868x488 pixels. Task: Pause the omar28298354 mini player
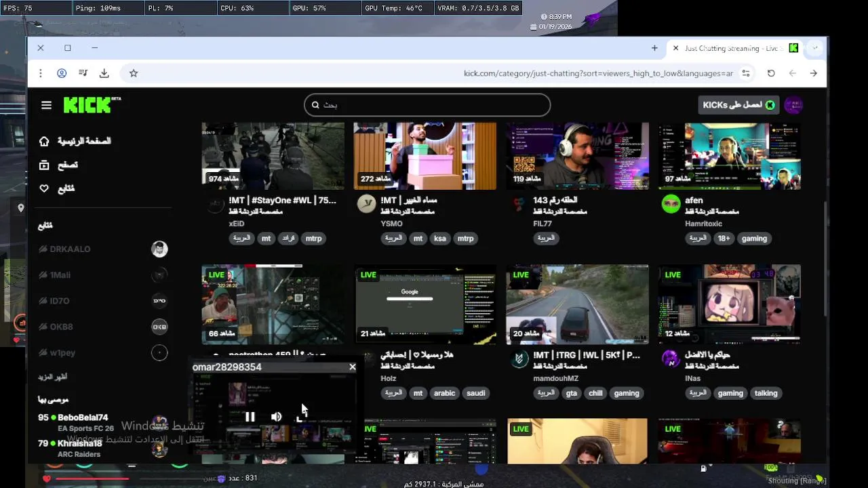(x=250, y=417)
